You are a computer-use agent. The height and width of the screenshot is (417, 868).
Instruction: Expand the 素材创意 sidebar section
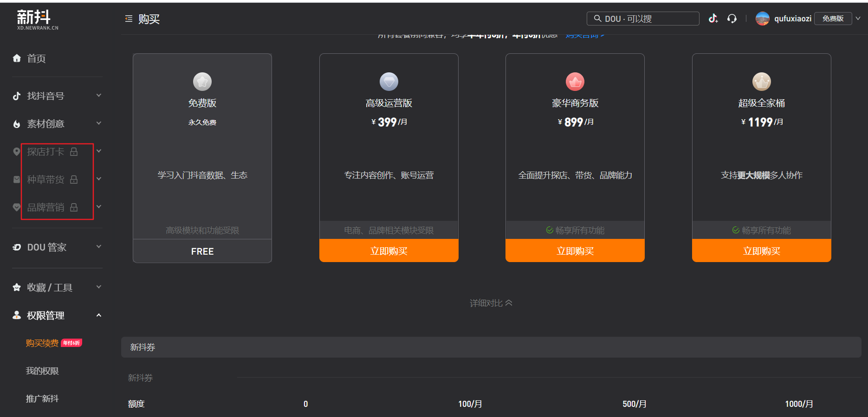tap(57, 123)
